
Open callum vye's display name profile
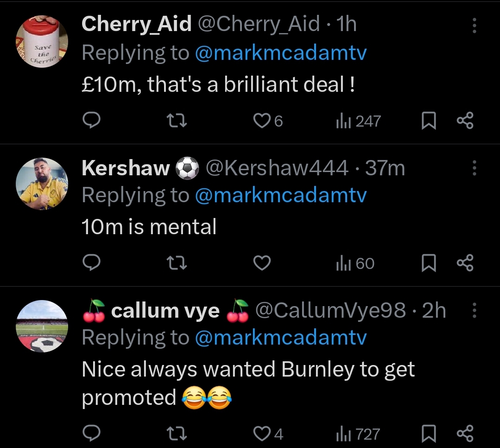165,311
